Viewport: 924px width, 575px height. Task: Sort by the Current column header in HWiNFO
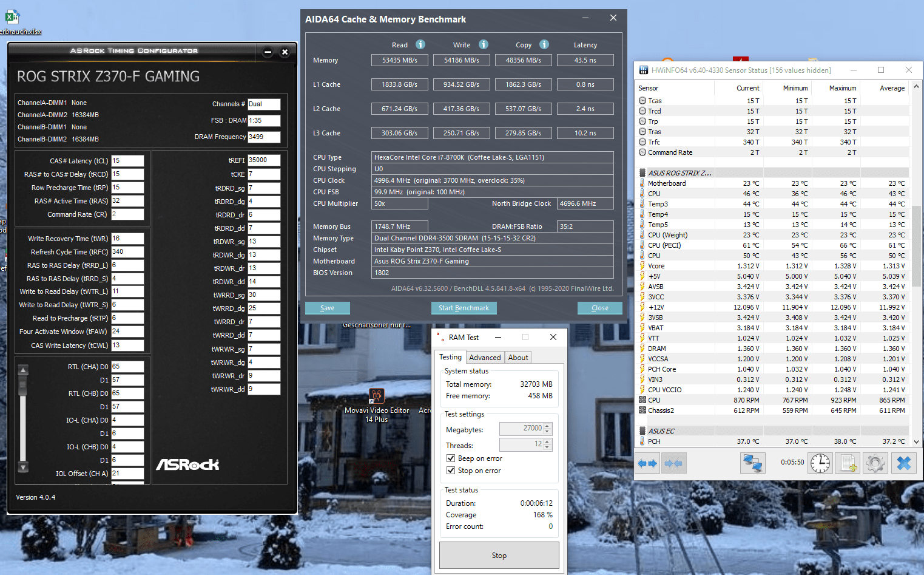click(739, 88)
